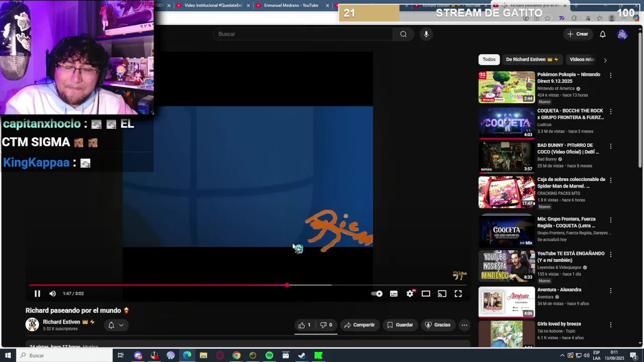Show hidden system tray icons

click(x=562, y=355)
